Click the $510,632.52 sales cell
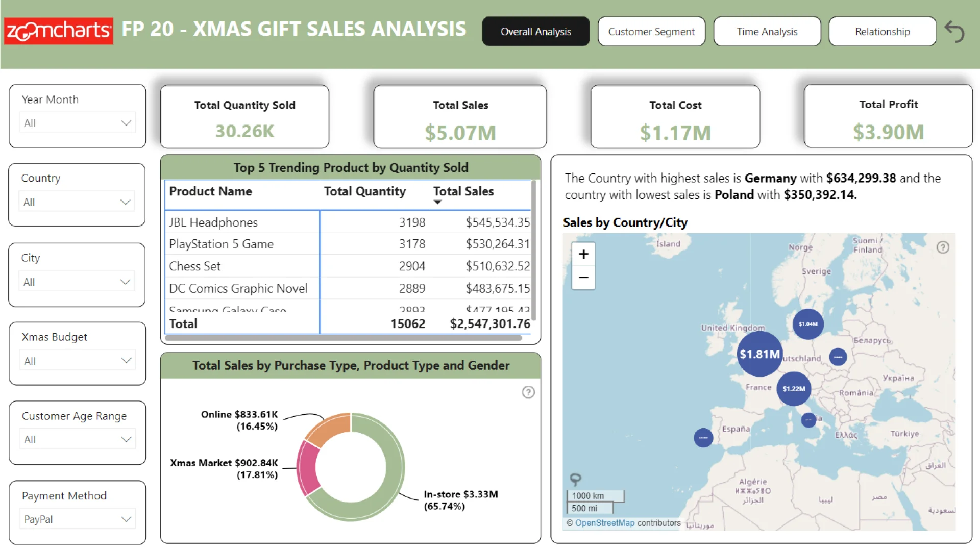Image resolution: width=980 pixels, height=551 pixels. coord(498,266)
